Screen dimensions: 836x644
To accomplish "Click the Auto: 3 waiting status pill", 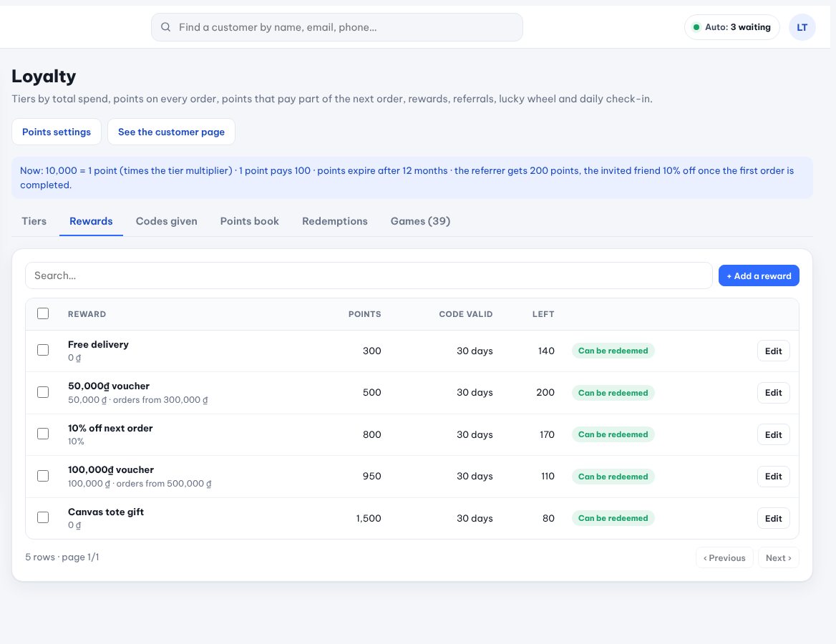I will tap(732, 27).
